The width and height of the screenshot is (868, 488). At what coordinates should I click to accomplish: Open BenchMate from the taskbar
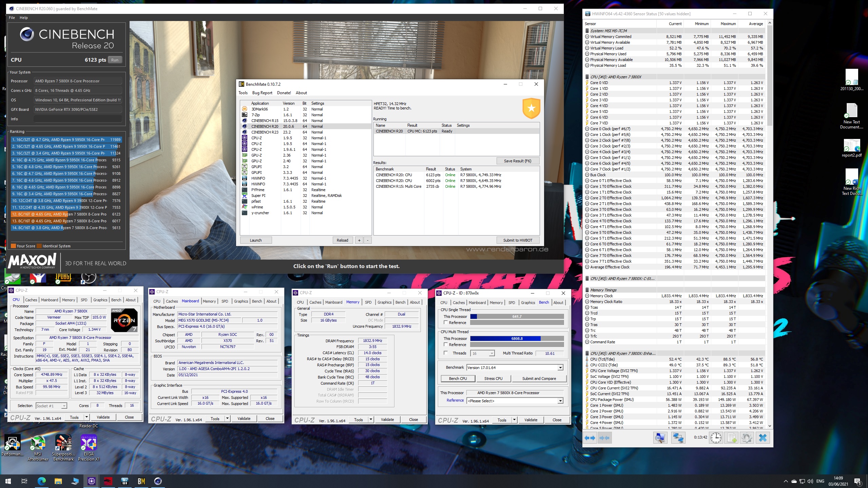(141, 481)
